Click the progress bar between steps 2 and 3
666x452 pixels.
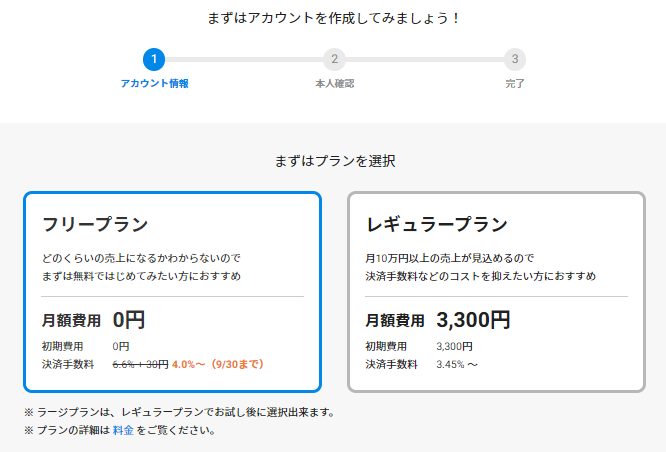click(424, 59)
